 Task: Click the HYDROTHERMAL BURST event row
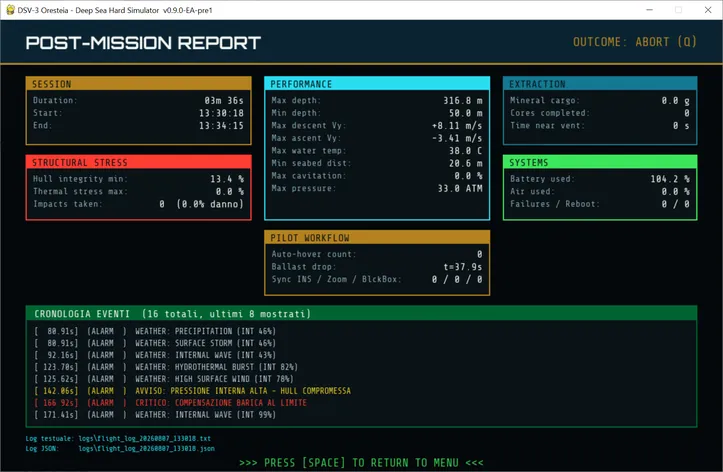pyautogui.click(x=166, y=367)
